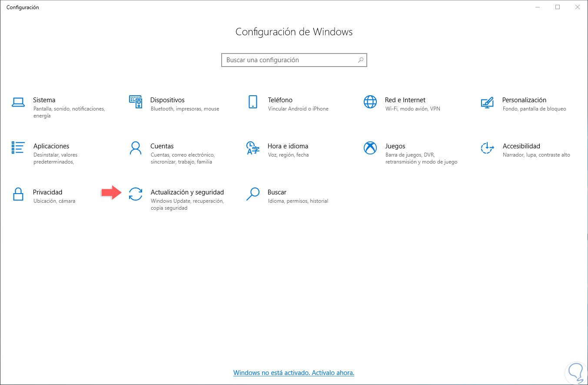The image size is (588, 385).
Task: Click the Privacidad padlock icon
Action: pos(18,194)
